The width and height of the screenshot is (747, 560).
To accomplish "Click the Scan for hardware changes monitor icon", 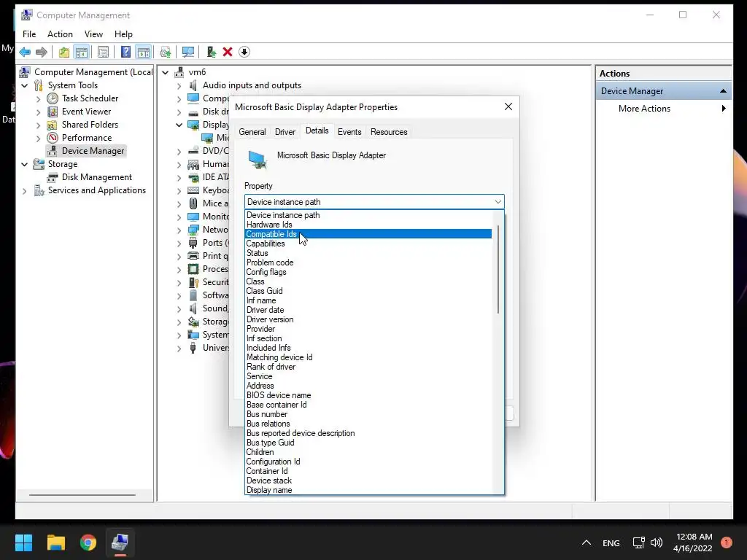I will pyautogui.click(x=188, y=52).
